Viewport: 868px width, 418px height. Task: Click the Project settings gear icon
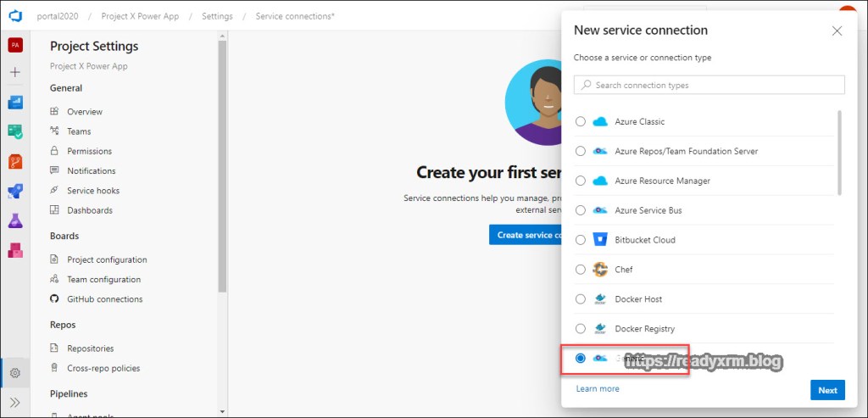click(x=15, y=373)
